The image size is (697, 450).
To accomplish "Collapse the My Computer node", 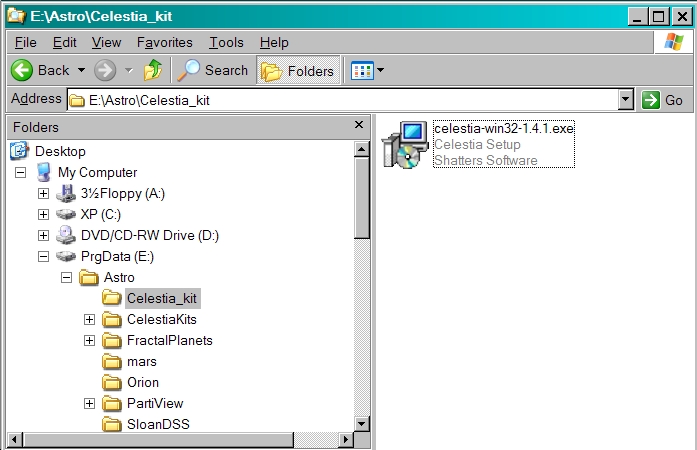I will [20, 173].
